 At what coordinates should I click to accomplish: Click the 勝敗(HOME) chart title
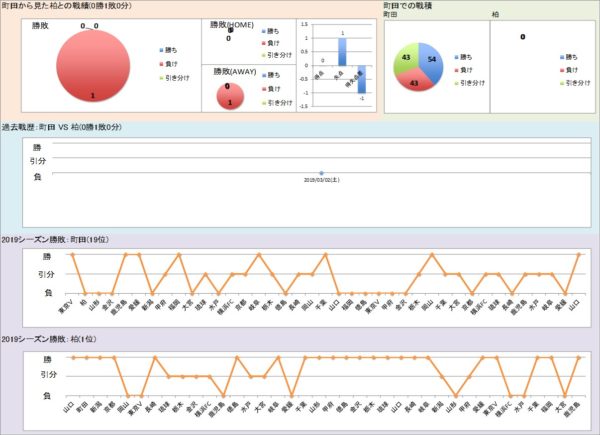(x=232, y=25)
